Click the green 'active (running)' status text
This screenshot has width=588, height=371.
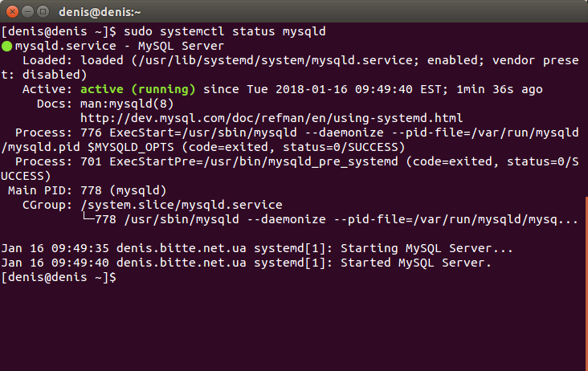(x=138, y=90)
